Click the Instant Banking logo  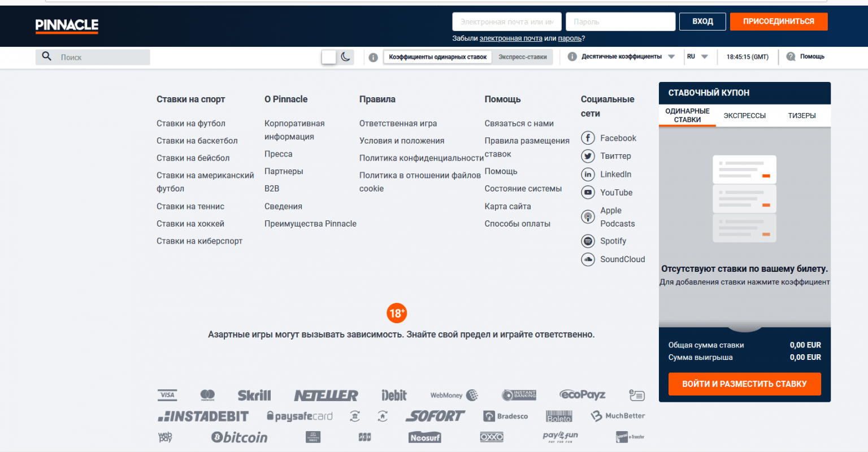[519, 395]
